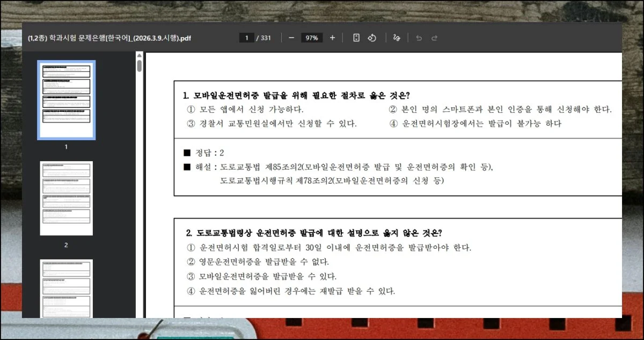This screenshot has height=340, width=644.
Task: Click the question 1 heading text
Action: click(296, 96)
